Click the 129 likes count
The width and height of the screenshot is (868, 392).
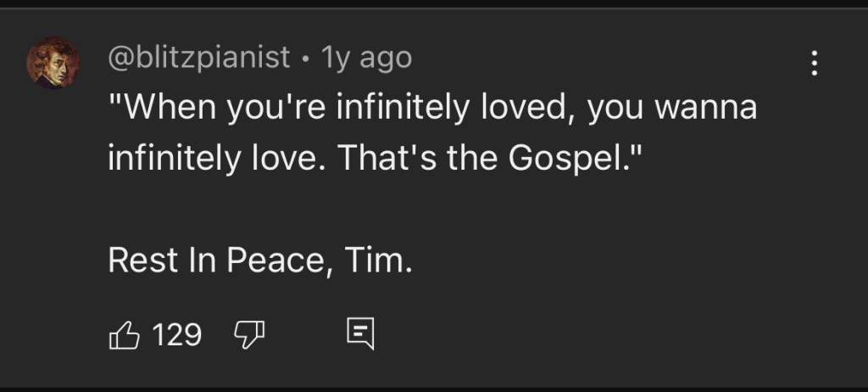(177, 335)
